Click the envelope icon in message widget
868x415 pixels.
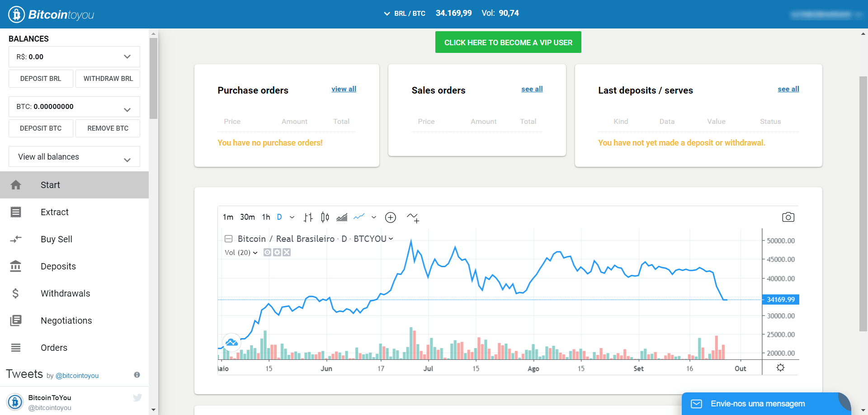tap(697, 404)
